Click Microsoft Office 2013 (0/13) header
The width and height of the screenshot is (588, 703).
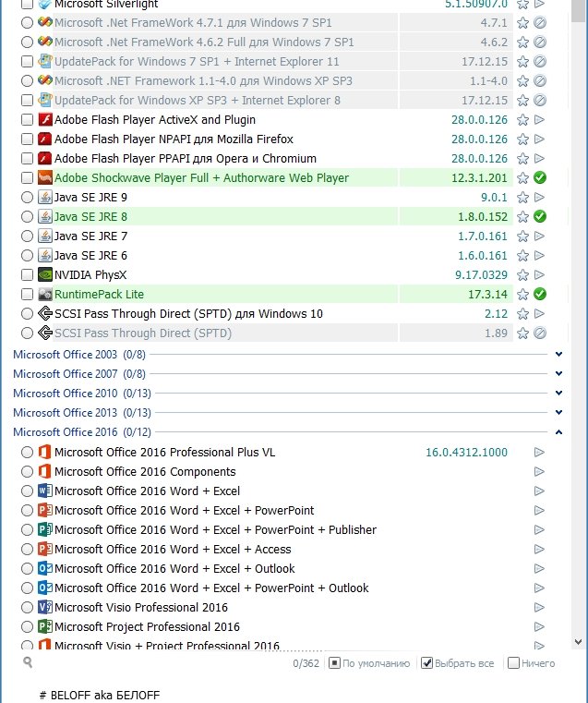(x=82, y=413)
